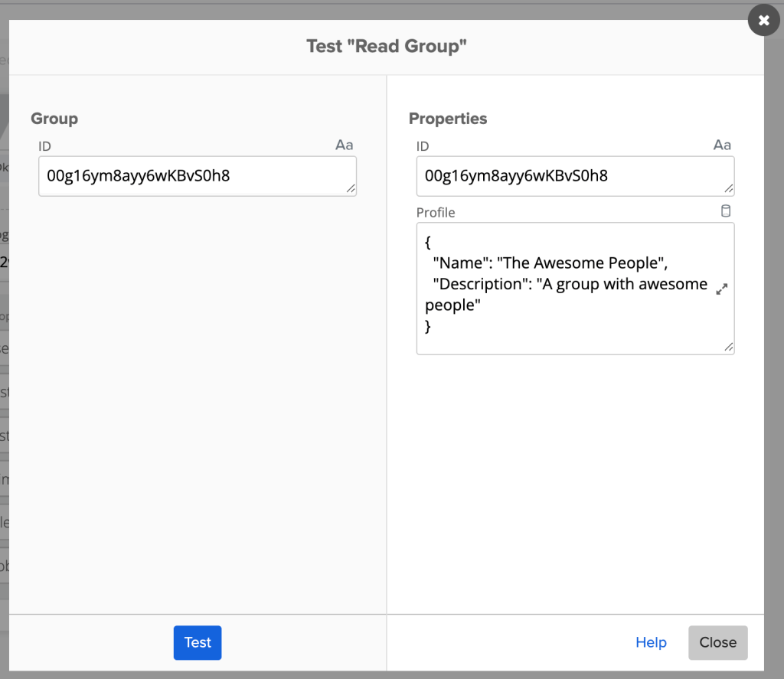Click the Aa text type icon under Group

(x=345, y=145)
